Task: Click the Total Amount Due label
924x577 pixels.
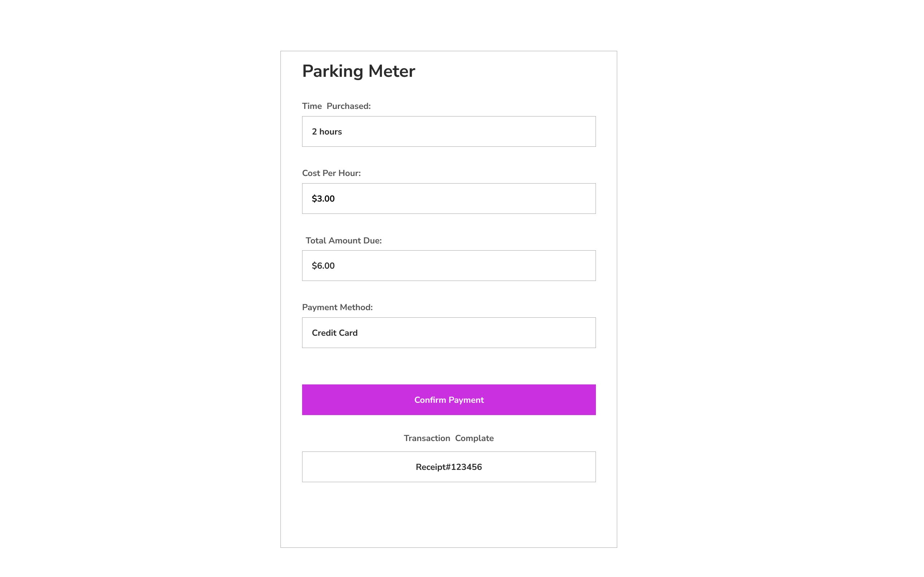Action: (344, 241)
